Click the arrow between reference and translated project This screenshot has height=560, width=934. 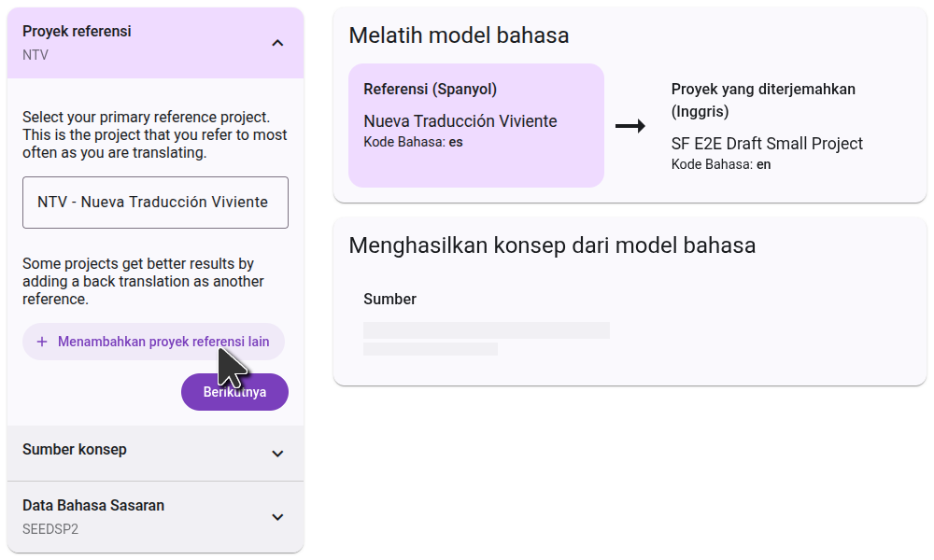[x=630, y=126]
